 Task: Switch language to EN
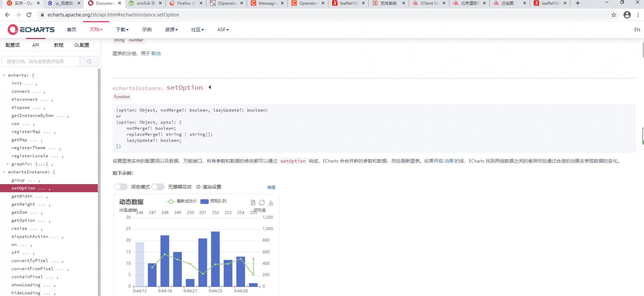click(637, 29)
